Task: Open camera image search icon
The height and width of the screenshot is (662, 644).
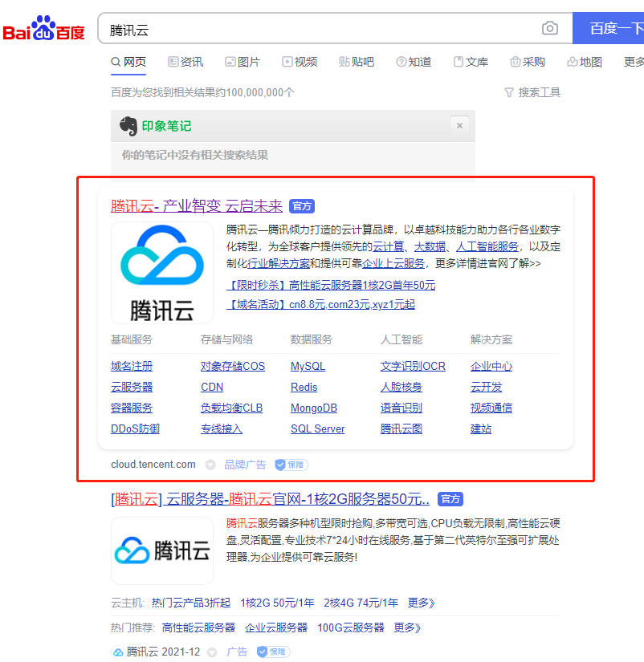Action: click(x=549, y=28)
